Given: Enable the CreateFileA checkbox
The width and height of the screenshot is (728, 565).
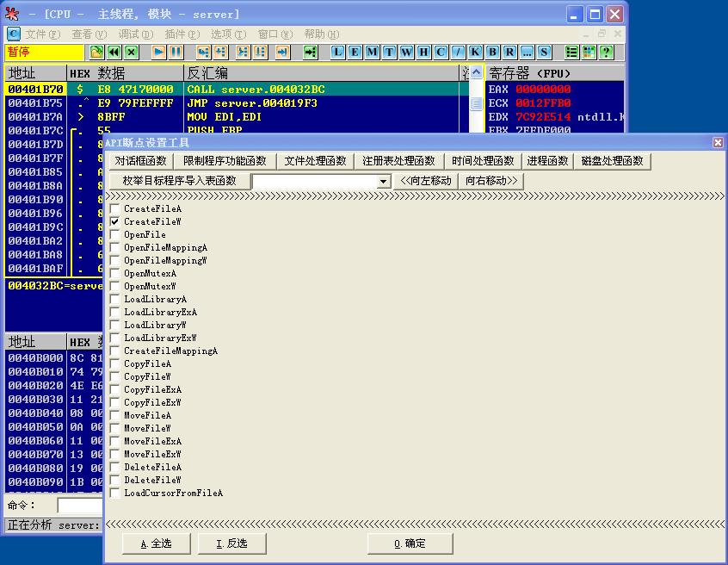Looking at the screenshot, I should pos(114,208).
